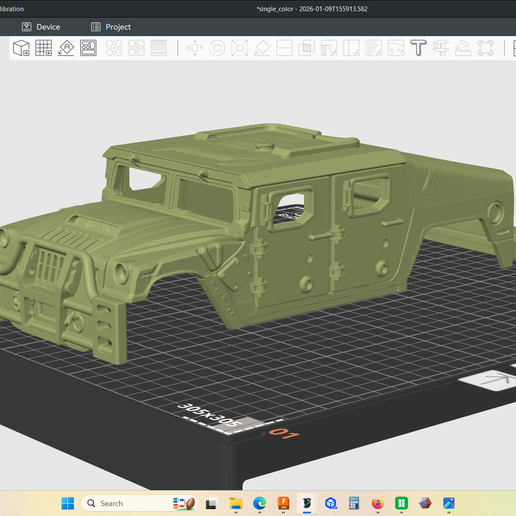Click the Split to Objects icon
This screenshot has width=516, height=516.
click(114, 48)
